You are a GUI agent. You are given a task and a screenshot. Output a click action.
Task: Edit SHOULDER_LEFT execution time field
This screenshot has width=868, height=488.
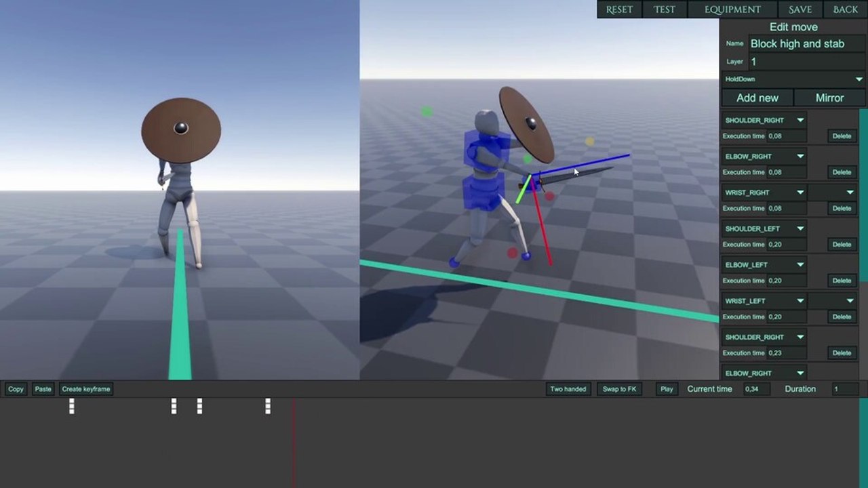coord(787,244)
